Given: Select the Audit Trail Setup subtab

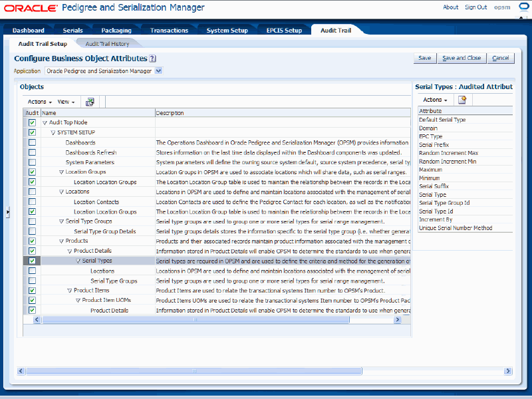Looking at the screenshot, I should tap(43, 44).
